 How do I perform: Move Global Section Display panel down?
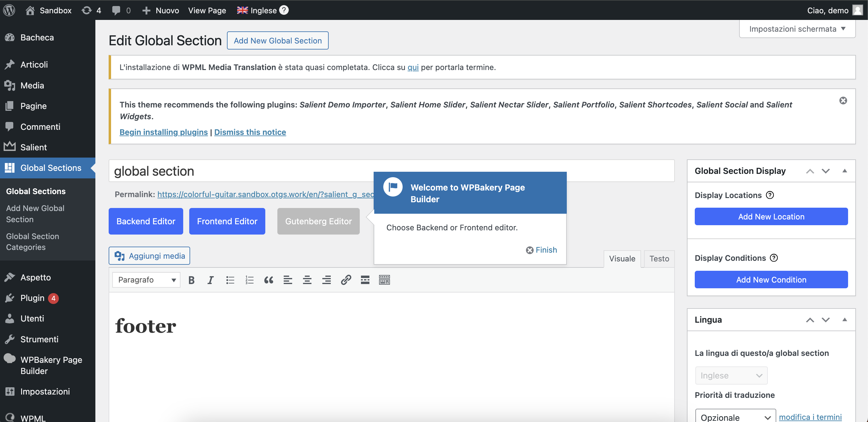(x=825, y=171)
